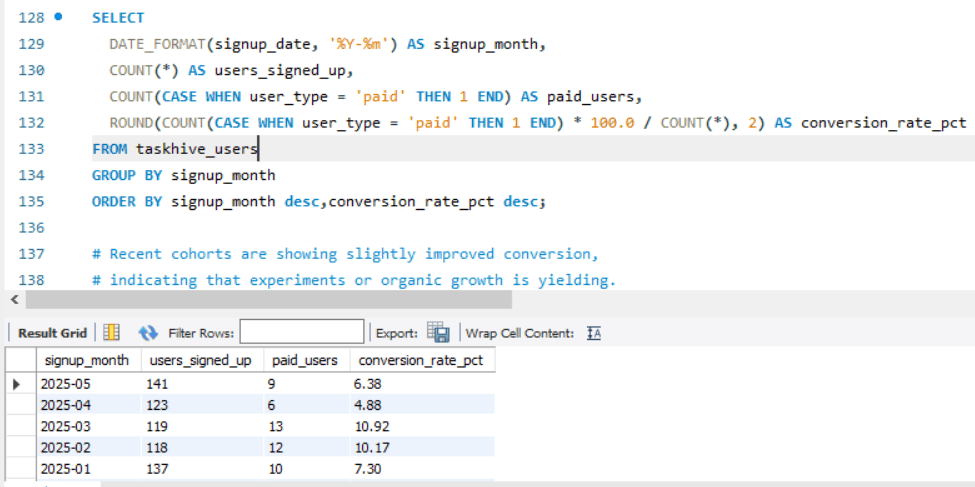
Task: Click the users_signed_up value 141
Action: point(202,384)
